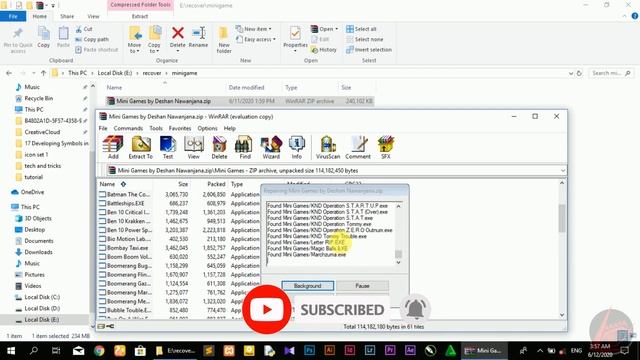Click the Local Disk (E:) breadcrumb

[115, 73]
